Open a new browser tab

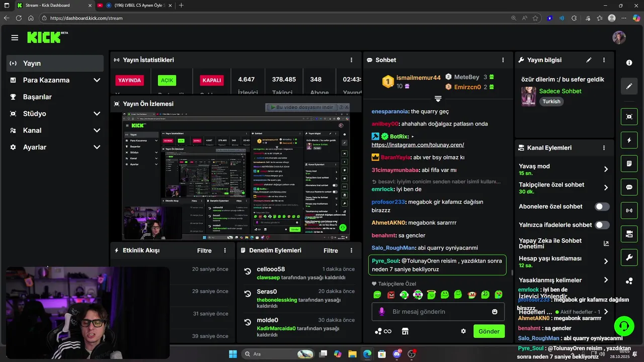(181, 5)
